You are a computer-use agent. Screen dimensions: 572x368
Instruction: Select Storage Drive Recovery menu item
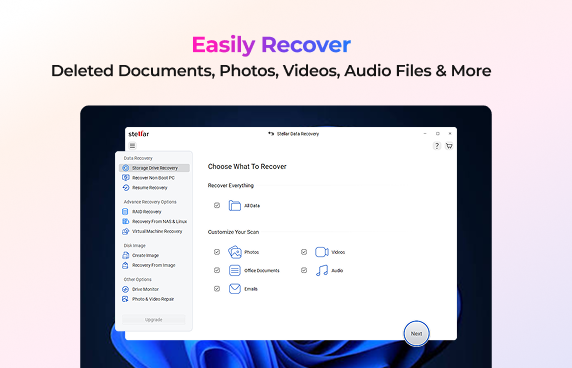(x=154, y=168)
